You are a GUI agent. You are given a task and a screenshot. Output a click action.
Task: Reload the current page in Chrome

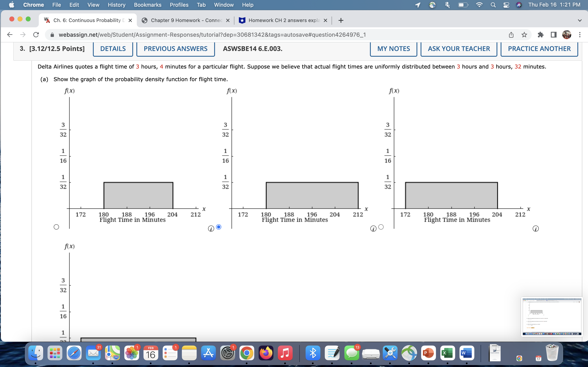tap(36, 34)
